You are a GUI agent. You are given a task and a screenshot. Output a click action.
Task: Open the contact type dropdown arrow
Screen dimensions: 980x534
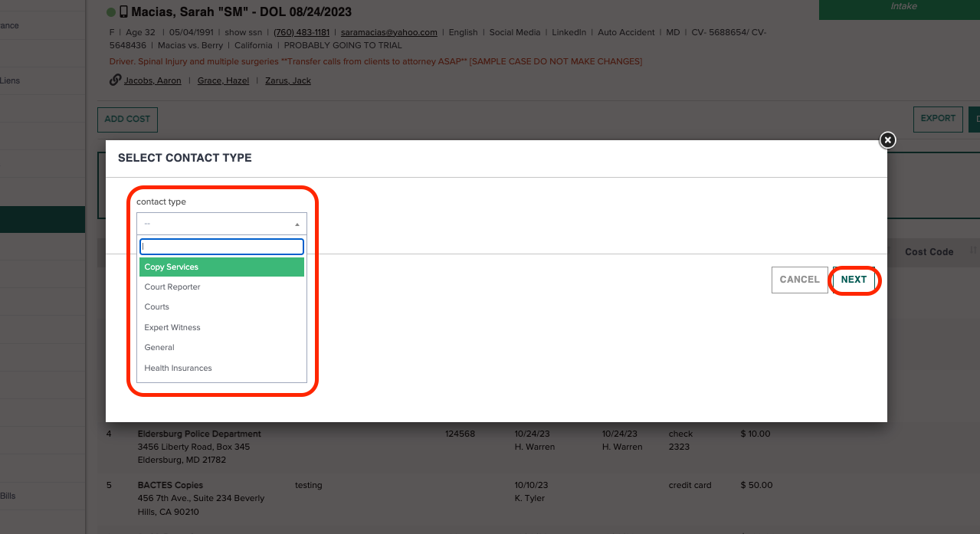[x=297, y=224]
